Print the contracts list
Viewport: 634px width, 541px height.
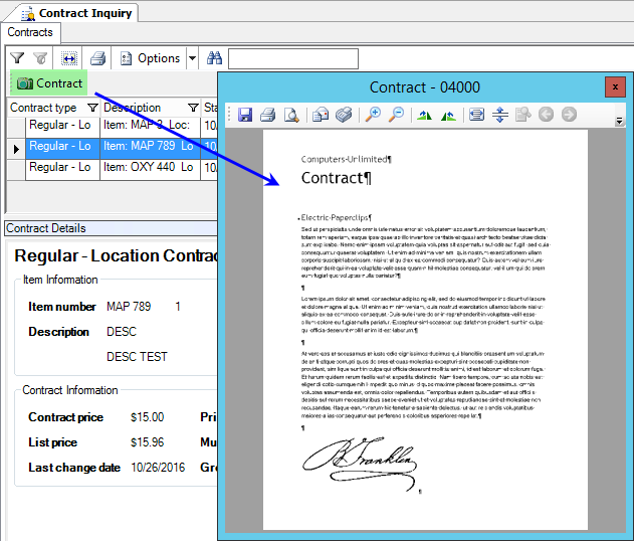click(98, 59)
